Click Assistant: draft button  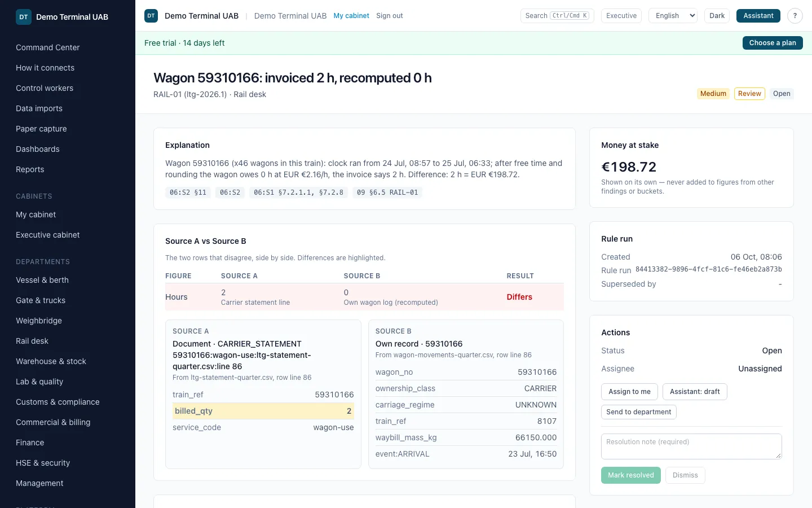click(695, 392)
